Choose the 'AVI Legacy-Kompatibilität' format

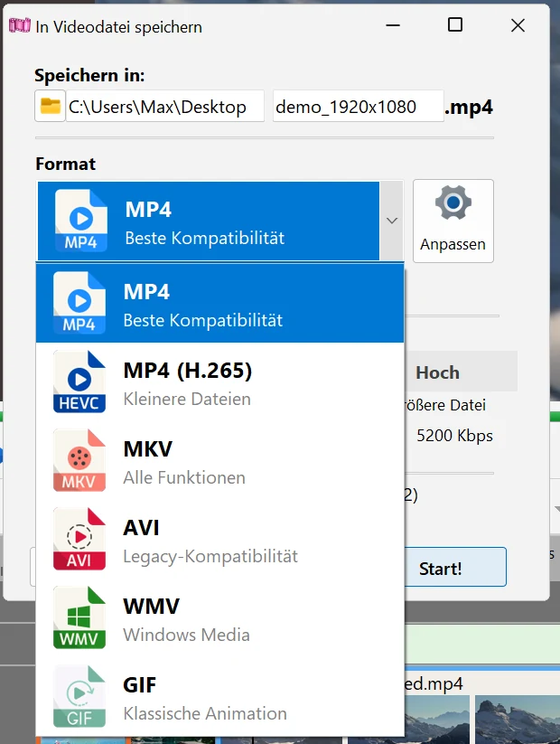pos(220,539)
